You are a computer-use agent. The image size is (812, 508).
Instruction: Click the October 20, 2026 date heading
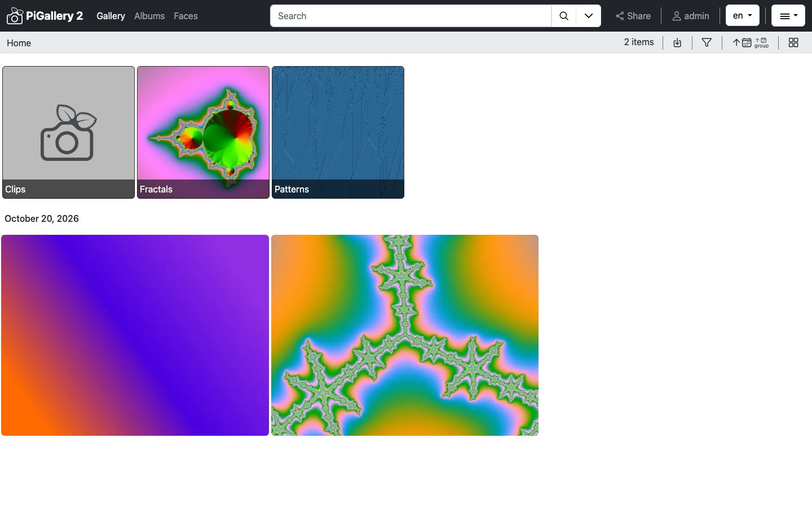click(x=42, y=218)
